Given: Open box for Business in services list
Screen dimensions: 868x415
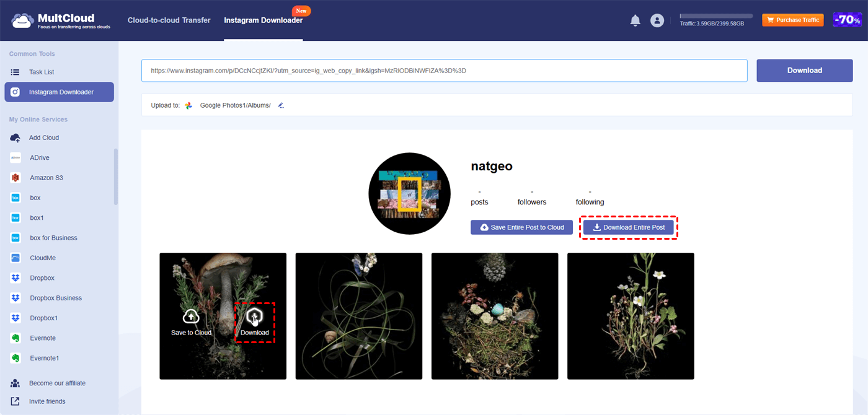Looking at the screenshot, I should 53,238.
